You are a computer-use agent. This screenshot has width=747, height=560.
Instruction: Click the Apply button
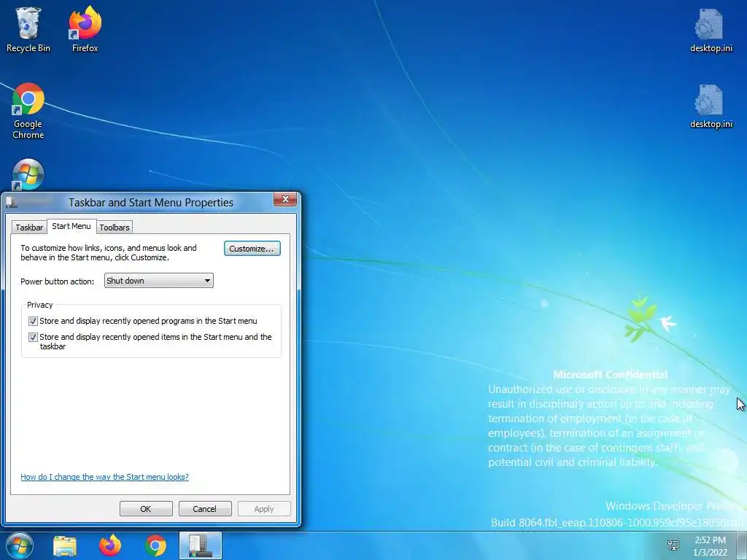pos(264,508)
